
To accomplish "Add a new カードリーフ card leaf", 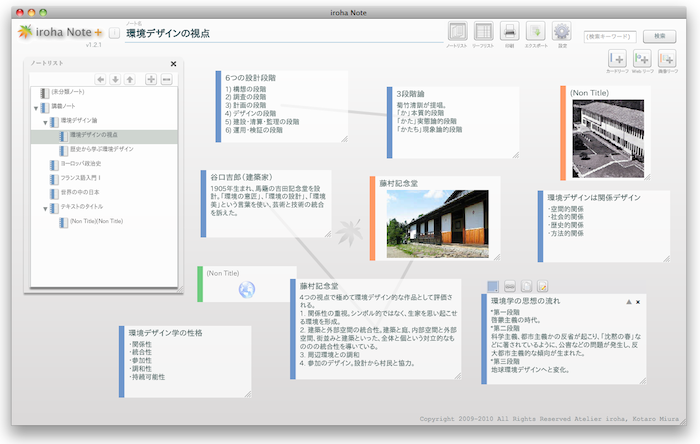I will pos(617,58).
